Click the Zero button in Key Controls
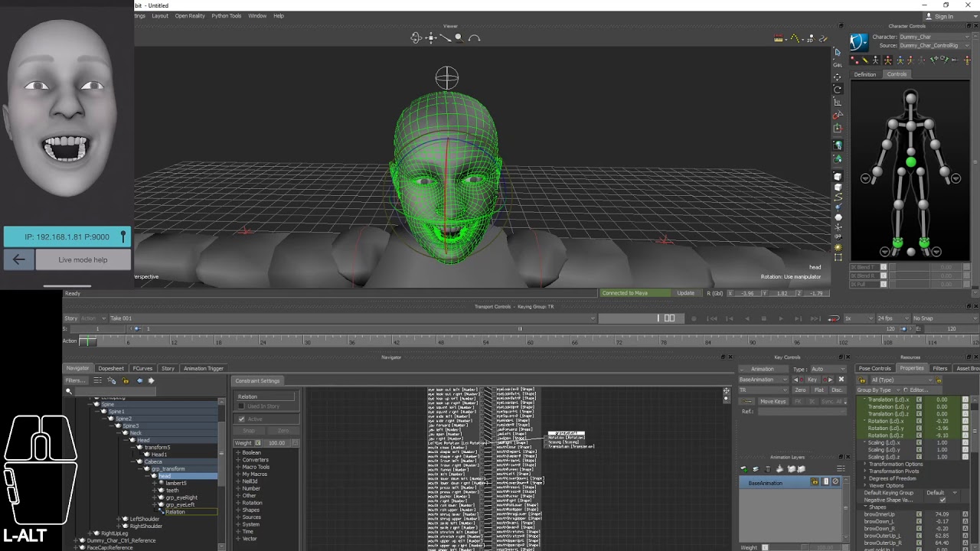 800,390
